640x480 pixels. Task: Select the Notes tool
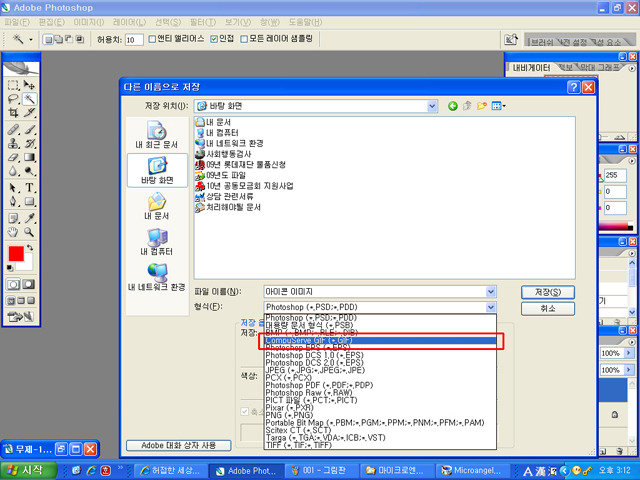point(13,218)
